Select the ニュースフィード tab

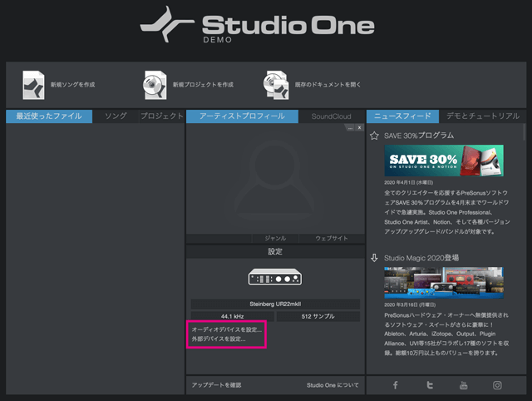pyautogui.click(x=402, y=116)
